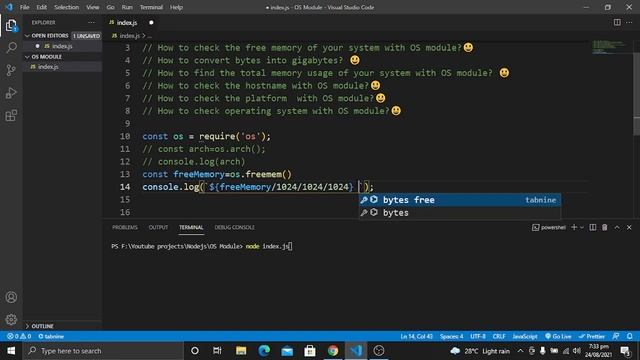Open Source Control view
Screen dimensions: 640x360
click(x=11, y=70)
